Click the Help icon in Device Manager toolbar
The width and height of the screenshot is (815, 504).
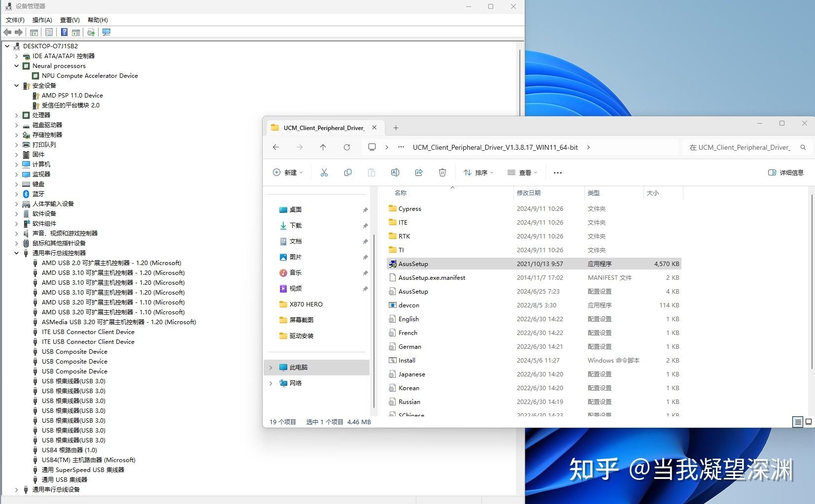(65, 32)
